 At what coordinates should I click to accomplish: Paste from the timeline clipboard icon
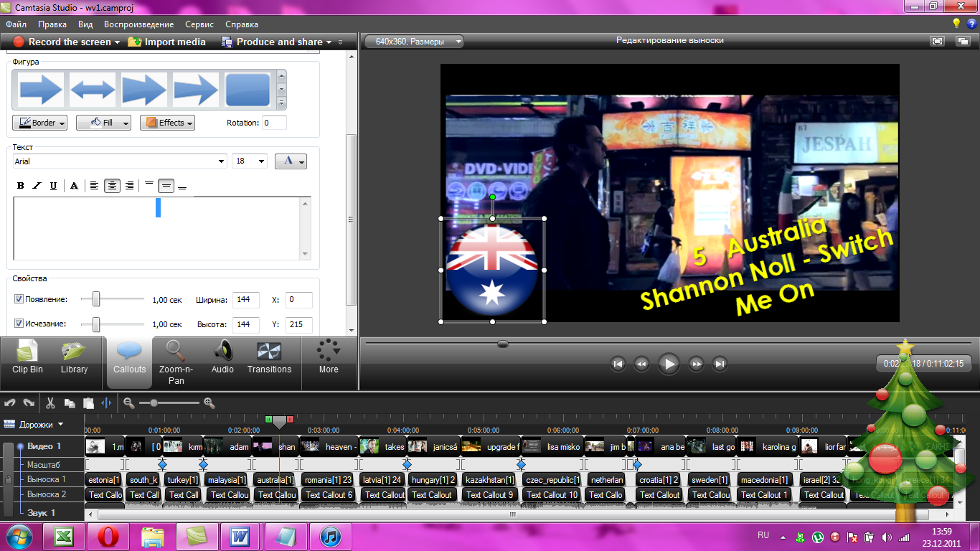[x=88, y=403]
